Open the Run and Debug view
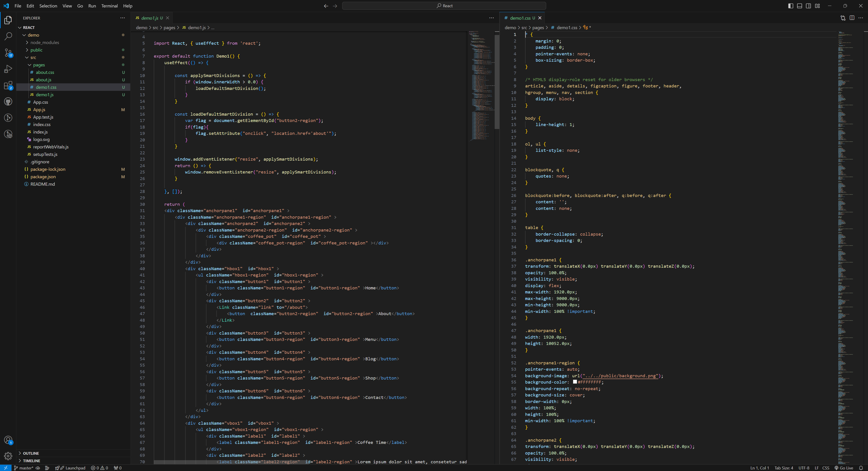 click(8, 69)
